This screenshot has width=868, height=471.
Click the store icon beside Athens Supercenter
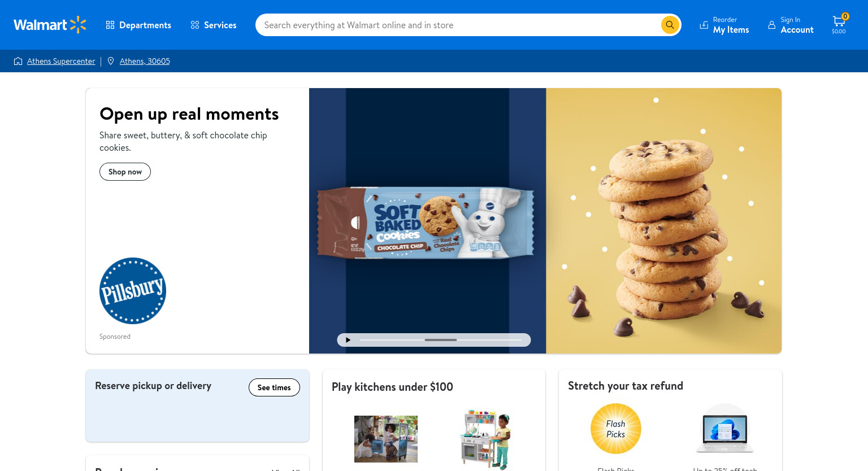(x=18, y=61)
